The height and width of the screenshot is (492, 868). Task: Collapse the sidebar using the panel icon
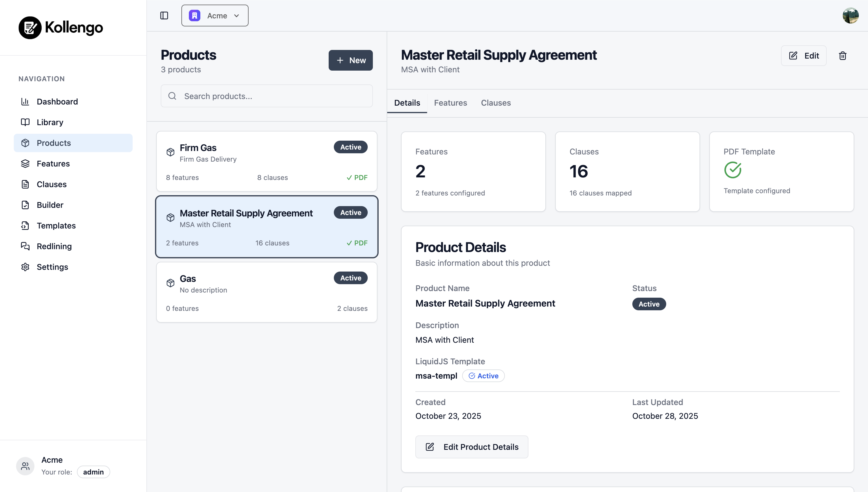164,15
